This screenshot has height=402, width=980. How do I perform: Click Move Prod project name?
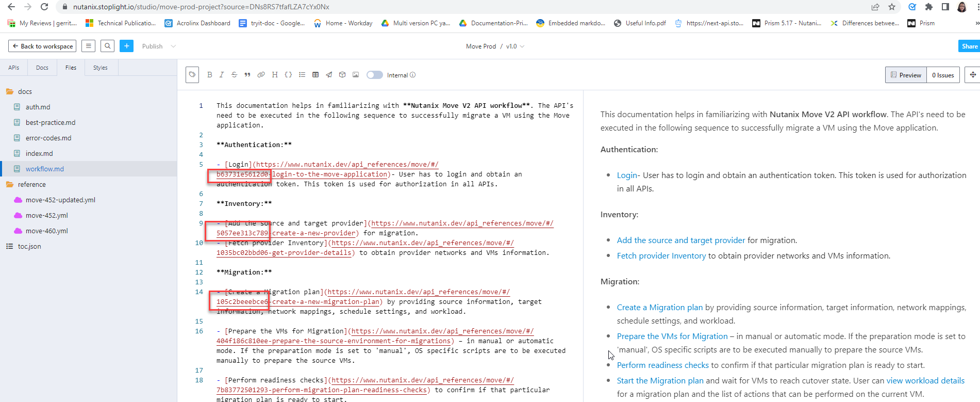(x=481, y=46)
